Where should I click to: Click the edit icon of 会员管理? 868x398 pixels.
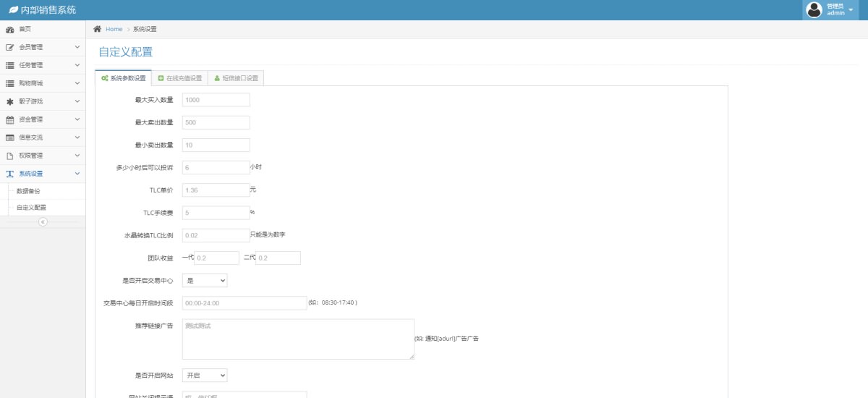pos(10,48)
